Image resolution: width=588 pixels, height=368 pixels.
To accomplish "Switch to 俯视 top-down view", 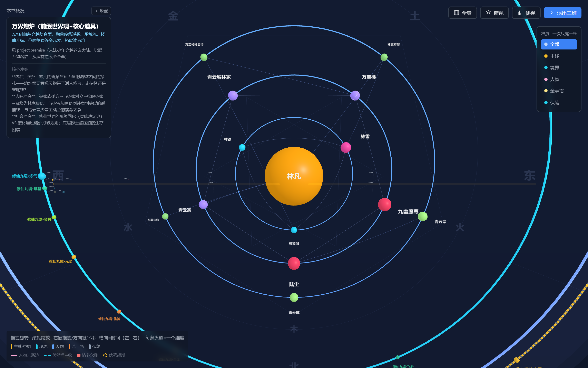I will pyautogui.click(x=494, y=13).
